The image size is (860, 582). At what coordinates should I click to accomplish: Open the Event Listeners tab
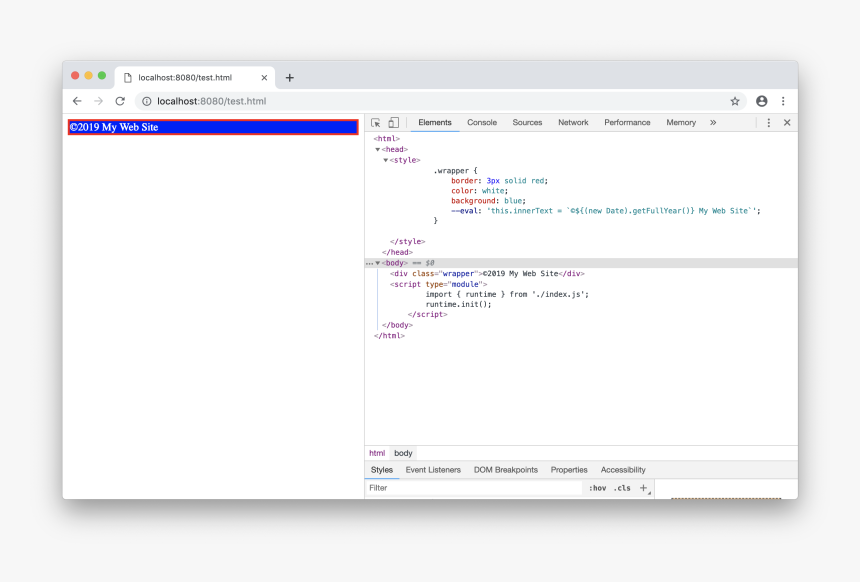coord(433,470)
